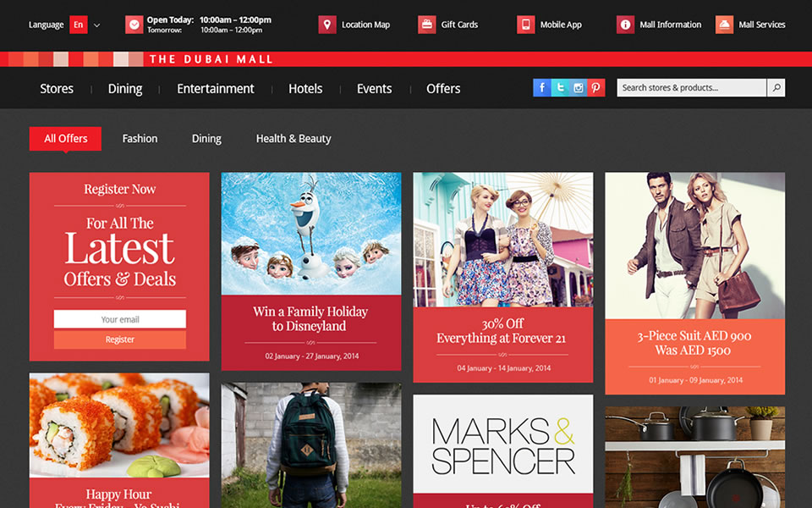Open the Entertainment menu
812x508 pixels.
coord(216,89)
